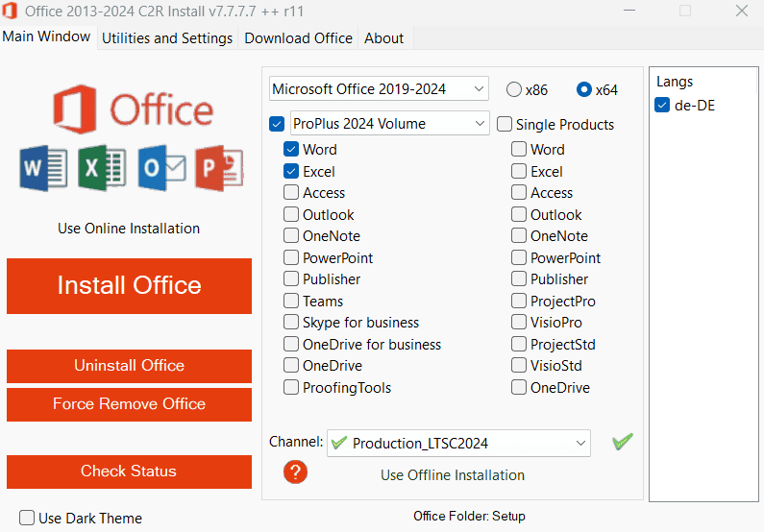The image size is (764, 532).
Task: Check Access in the ProPlus suite list
Action: (291, 192)
